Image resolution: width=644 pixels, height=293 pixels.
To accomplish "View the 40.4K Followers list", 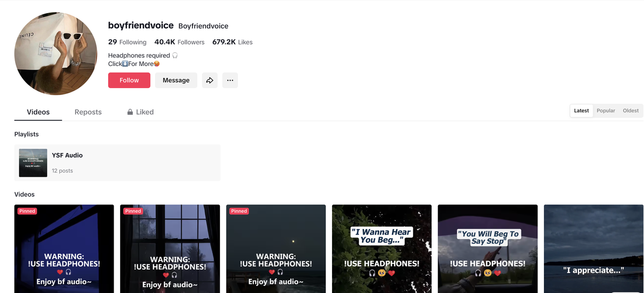I will [180, 42].
